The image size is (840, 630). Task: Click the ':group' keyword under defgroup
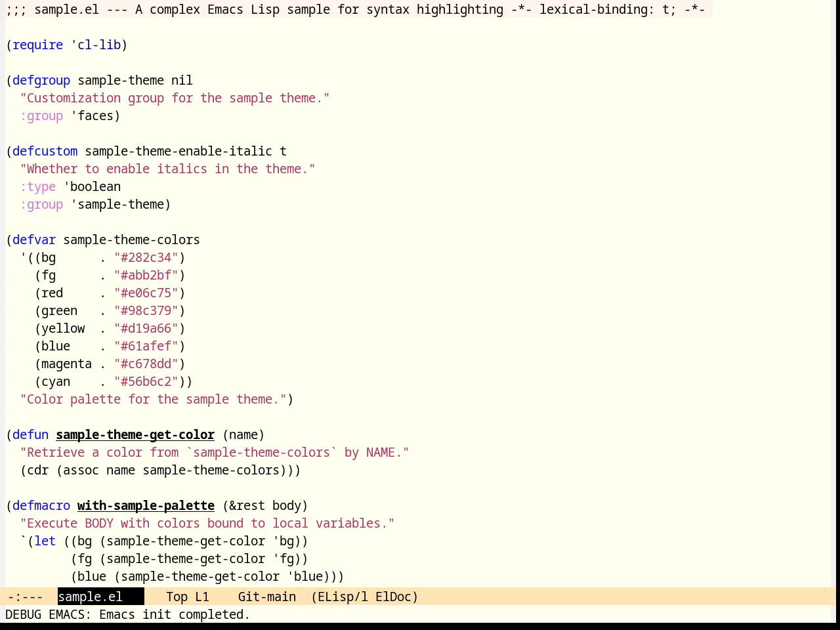click(41, 115)
